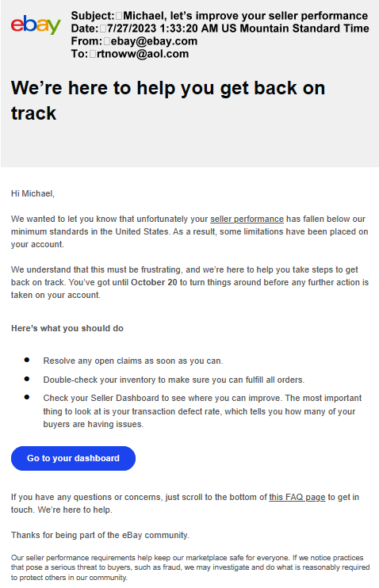The height and width of the screenshot is (588, 379).
Task: Click the second bullet point marker
Action: [27, 378]
